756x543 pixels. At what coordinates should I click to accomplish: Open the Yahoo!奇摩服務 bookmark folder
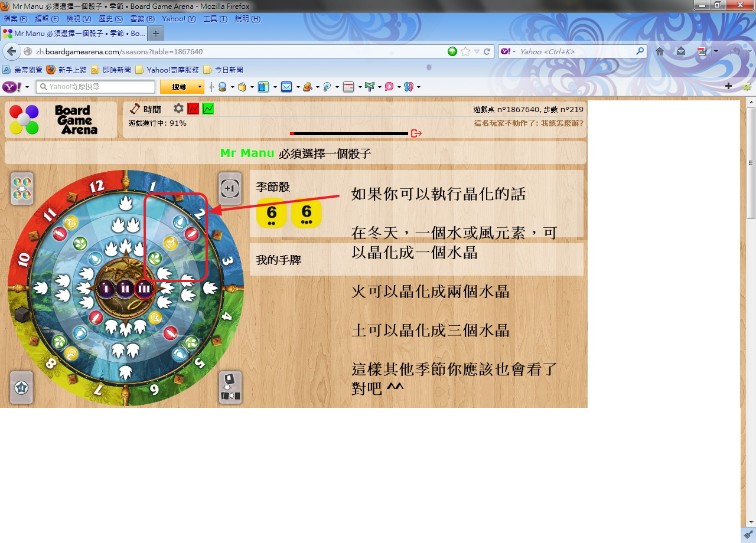167,70
